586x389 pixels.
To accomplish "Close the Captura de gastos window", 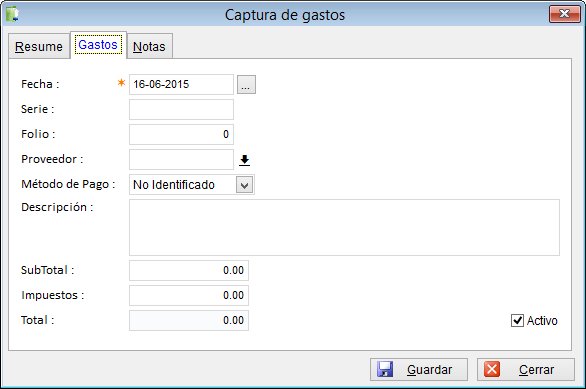I will tap(564, 14).
